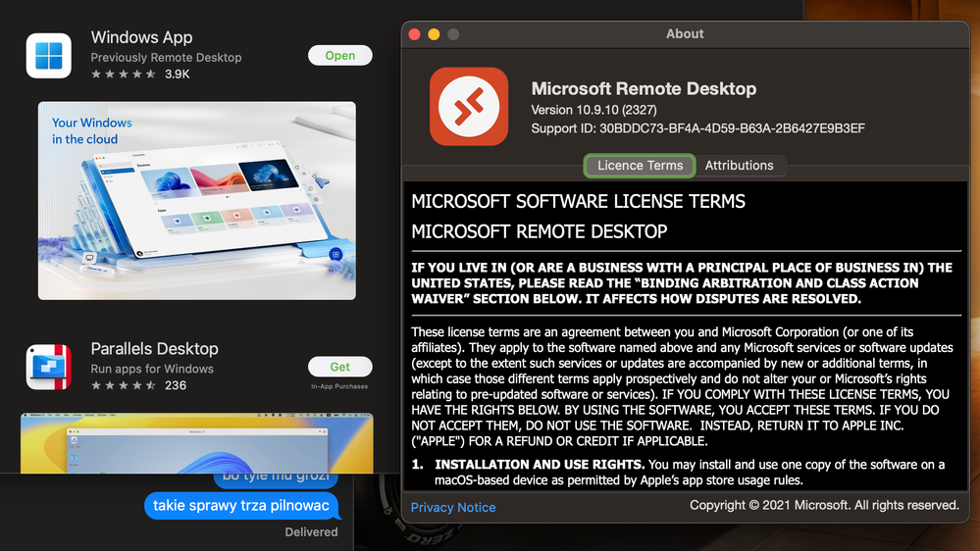
Task: Select the Parallels Desktop title text
Action: [x=154, y=349]
